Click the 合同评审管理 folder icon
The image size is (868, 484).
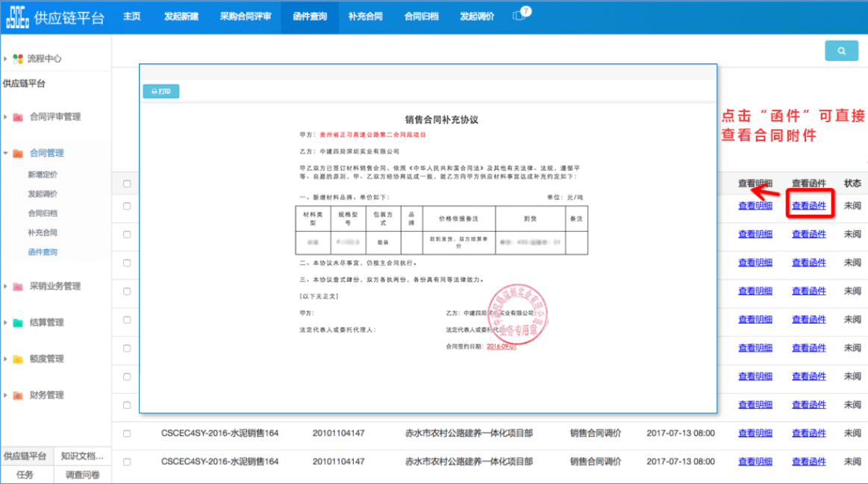tap(18, 117)
